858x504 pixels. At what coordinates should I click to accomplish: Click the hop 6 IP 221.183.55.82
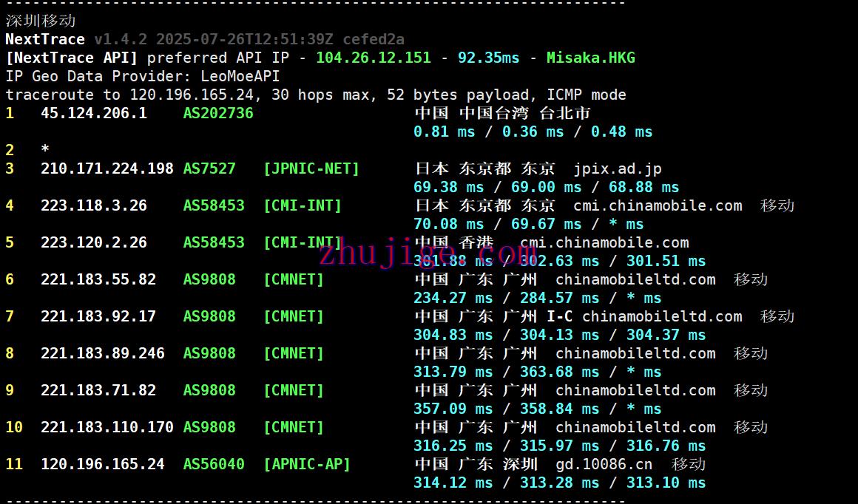98,279
